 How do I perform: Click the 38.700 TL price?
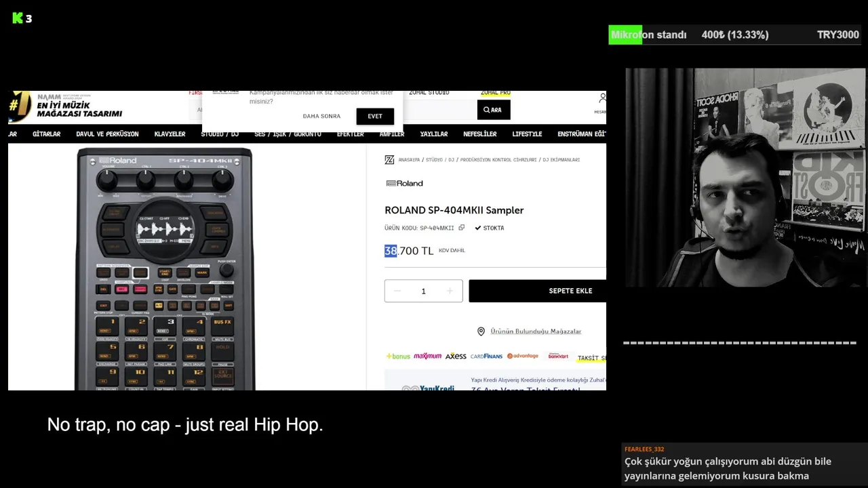tap(409, 251)
